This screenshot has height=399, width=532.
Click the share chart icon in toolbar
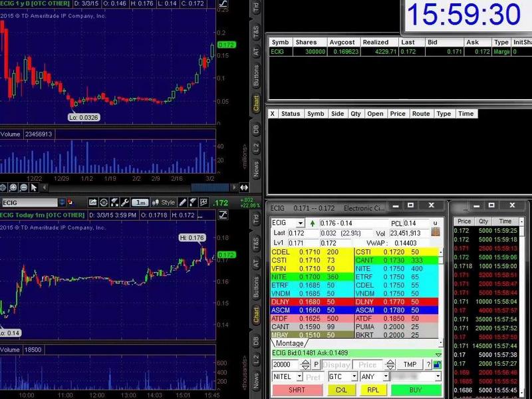[92, 203]
